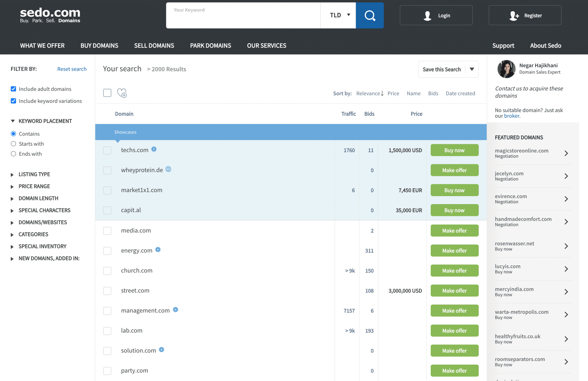Click the blue magnifier search icon
Viewport: 588px width, 381px height.
tap(370, 15)
